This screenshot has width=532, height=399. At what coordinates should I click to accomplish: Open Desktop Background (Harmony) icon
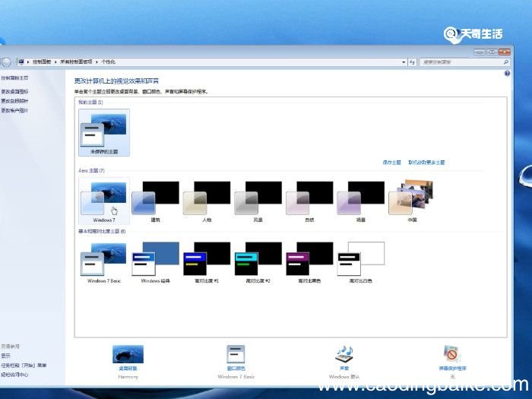(x=128, y=354)
